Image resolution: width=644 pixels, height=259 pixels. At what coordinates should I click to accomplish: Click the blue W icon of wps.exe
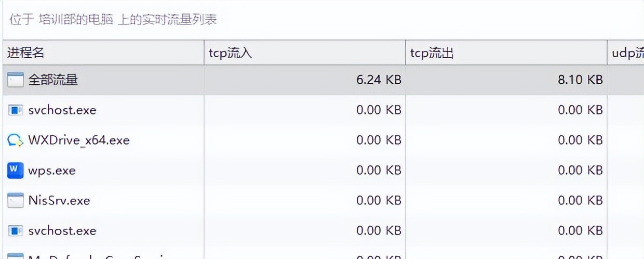(x=15, y=170)
